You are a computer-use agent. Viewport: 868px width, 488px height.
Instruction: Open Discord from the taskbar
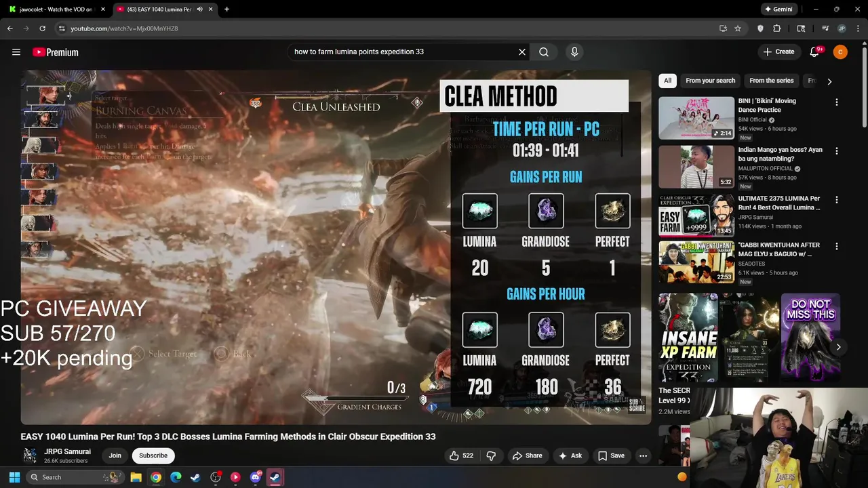pyautogui.click(x=256, y=477)
